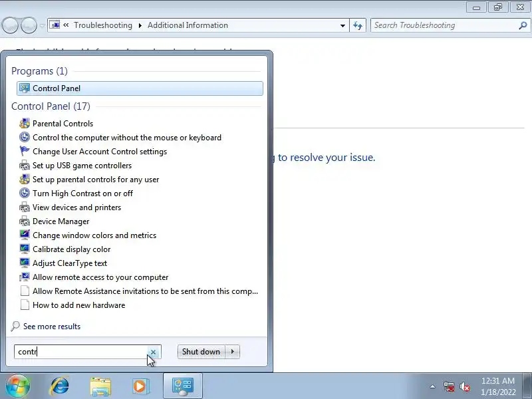The height and width of the screenshot is (399, 532).
Task: Click icon beside Change window colors and metrics
Action: pos(25,235)
